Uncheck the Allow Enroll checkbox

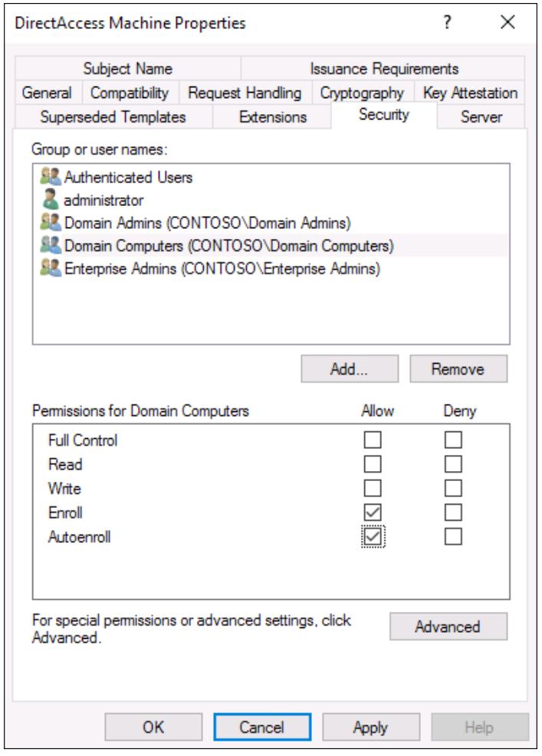pyautogui.click(x=373, y=512)
